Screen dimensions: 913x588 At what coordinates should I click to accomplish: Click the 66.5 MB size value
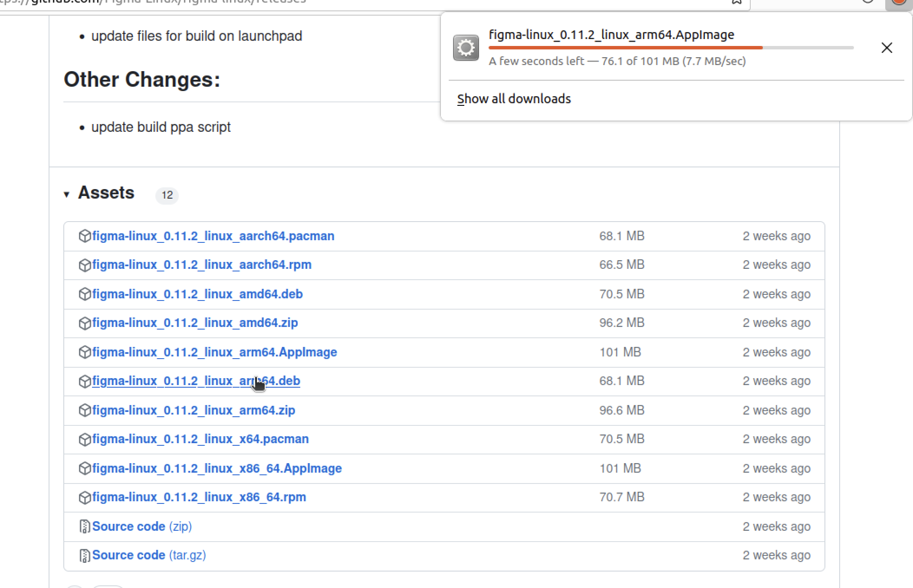pyautogui.click(x=622, y=265)
